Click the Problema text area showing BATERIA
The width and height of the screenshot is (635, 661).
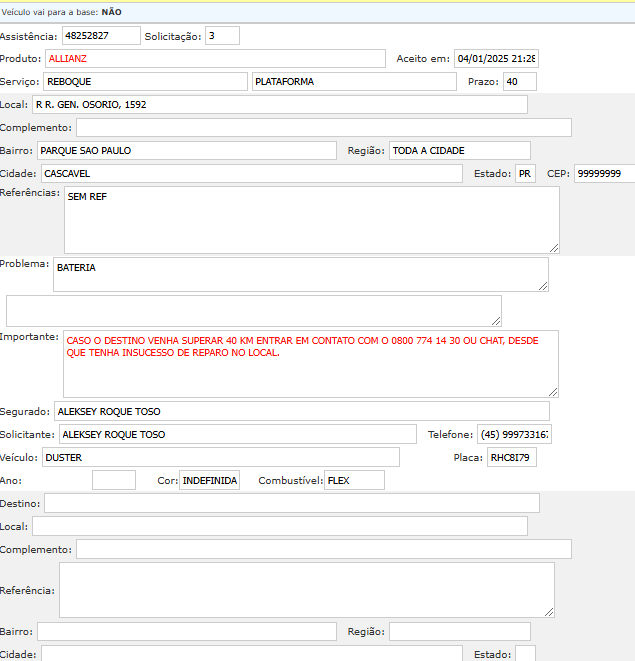tap(301, 274)
